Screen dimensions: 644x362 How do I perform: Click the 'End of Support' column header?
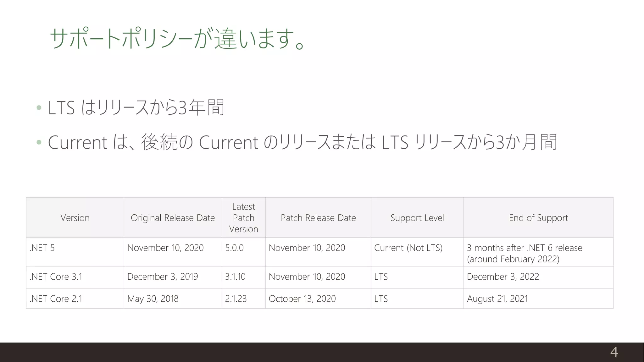coord(538,217)
